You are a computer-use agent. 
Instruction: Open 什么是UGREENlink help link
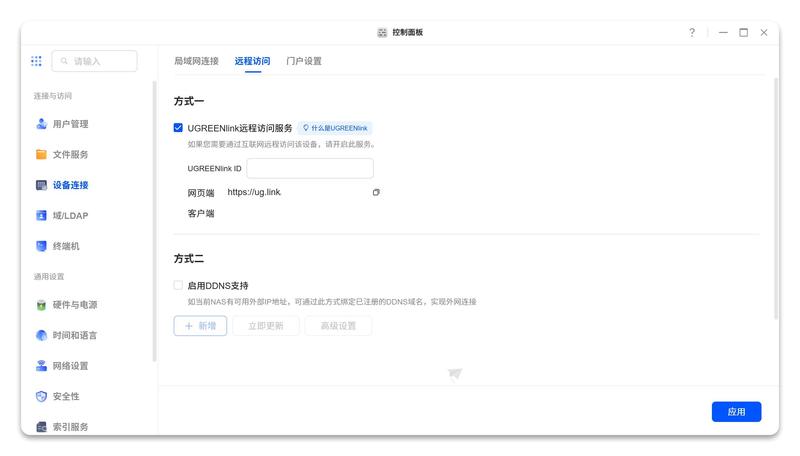click(335, 128)
